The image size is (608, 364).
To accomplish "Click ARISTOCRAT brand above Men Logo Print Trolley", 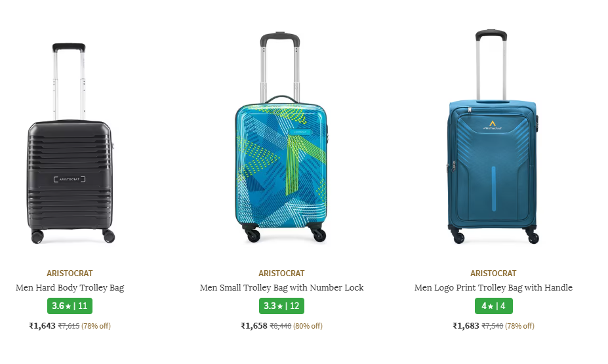I will (493, 273).
